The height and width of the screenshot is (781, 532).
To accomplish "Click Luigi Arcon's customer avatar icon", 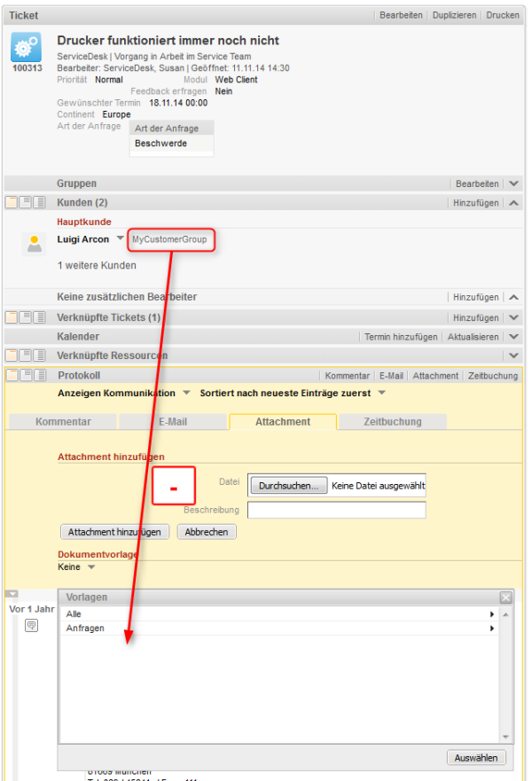I will (x=35, y=244).
